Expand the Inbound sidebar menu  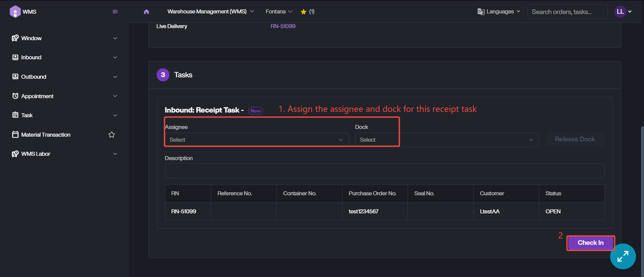(x=64, y=57)
